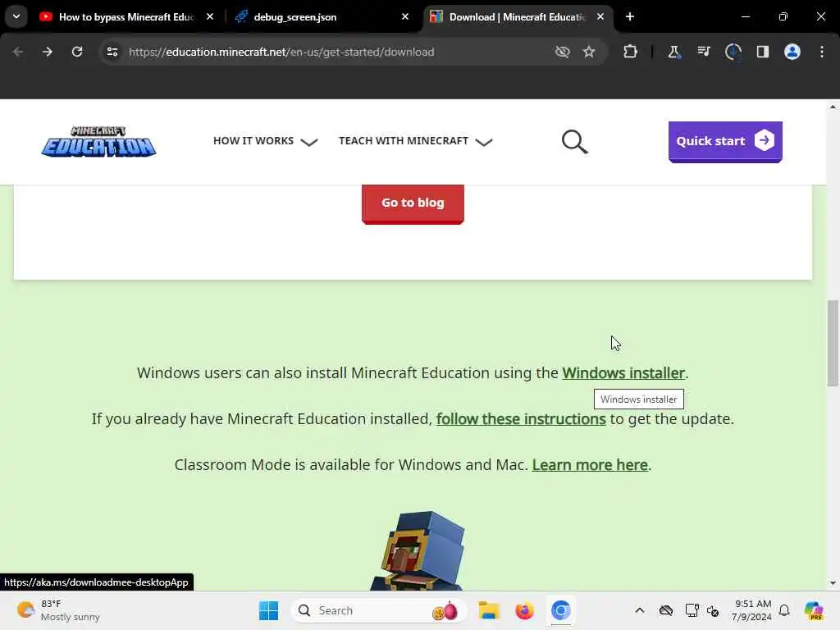Open the clock showing 9:51 AM
840x630 pixels.
tap(751, 610)
